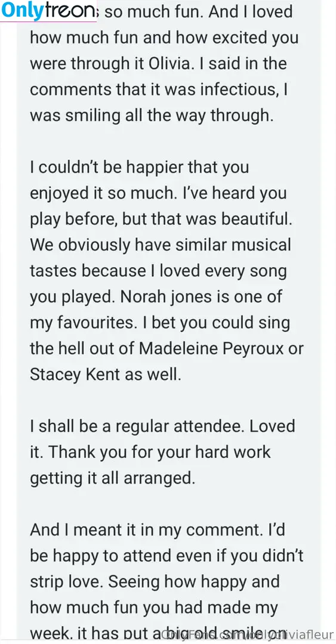
Task: Click the line 'be happy to attend even if you didn't'
Action: (167, 556)
